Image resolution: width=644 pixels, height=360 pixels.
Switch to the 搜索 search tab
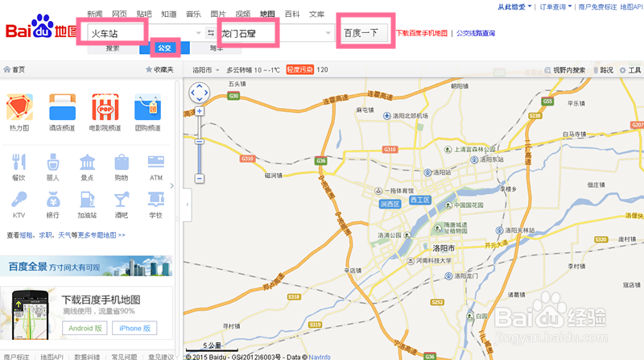(113, 48)
